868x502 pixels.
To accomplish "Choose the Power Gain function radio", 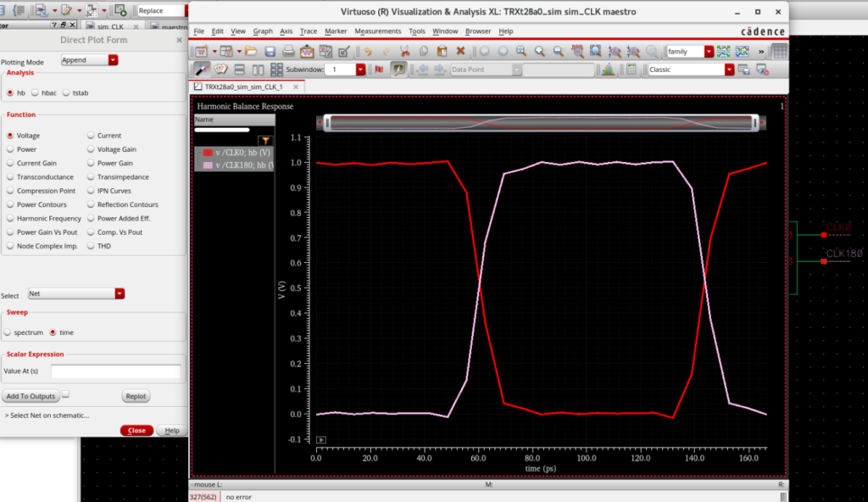I will [x=91, y=163].
